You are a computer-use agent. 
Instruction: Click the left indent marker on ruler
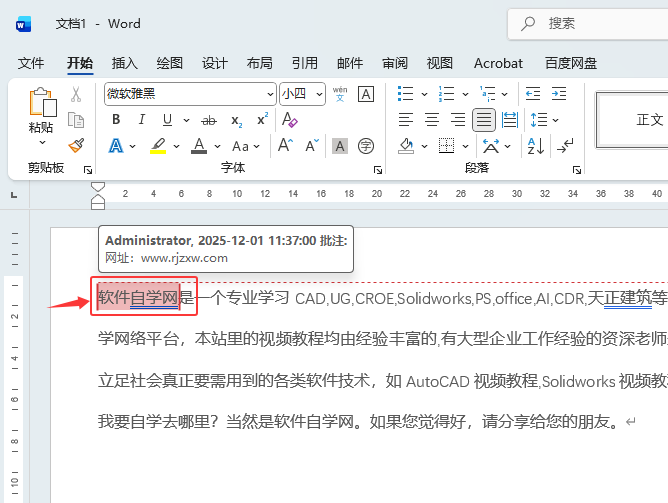[x=98, y=204]
